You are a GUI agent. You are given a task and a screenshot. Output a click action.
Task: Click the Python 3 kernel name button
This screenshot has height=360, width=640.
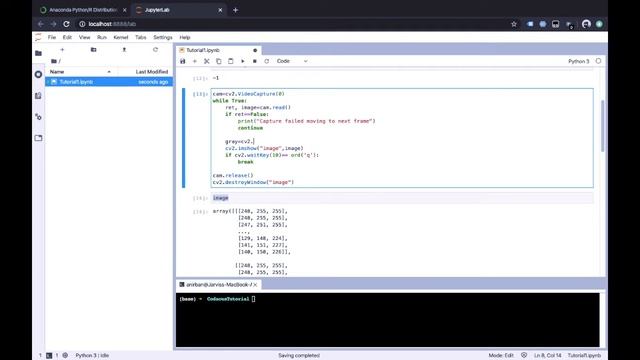tap(579, 61)
